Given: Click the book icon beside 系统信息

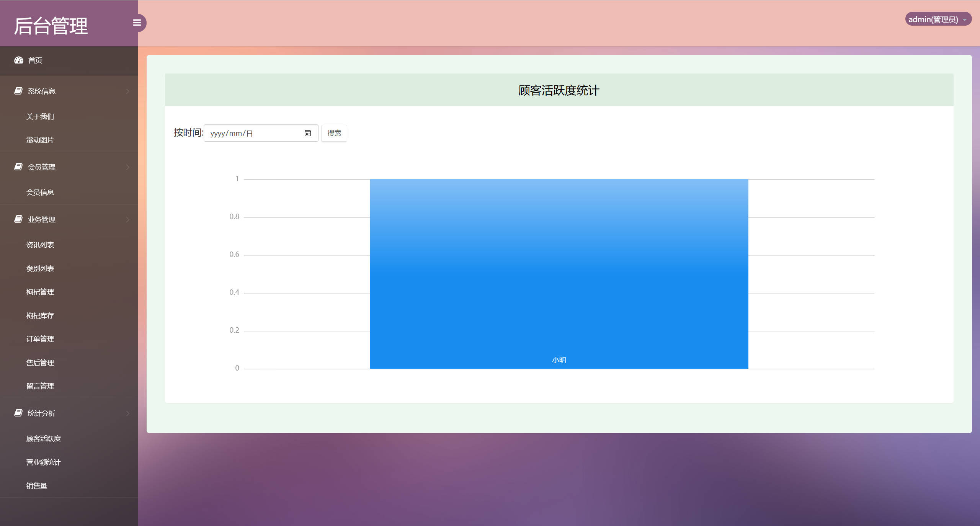Looking at the screenshot, I should click(x=18, y=90).
